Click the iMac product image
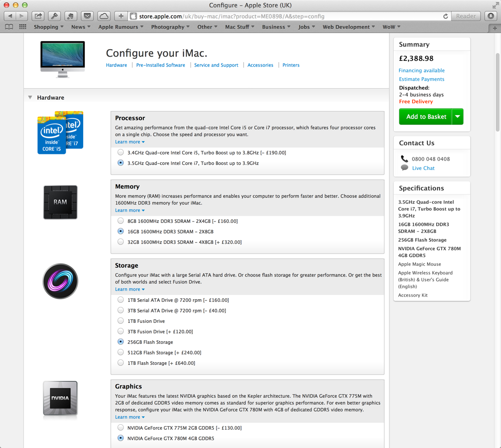This screenshot has width=501, height=448. (63, 59)
